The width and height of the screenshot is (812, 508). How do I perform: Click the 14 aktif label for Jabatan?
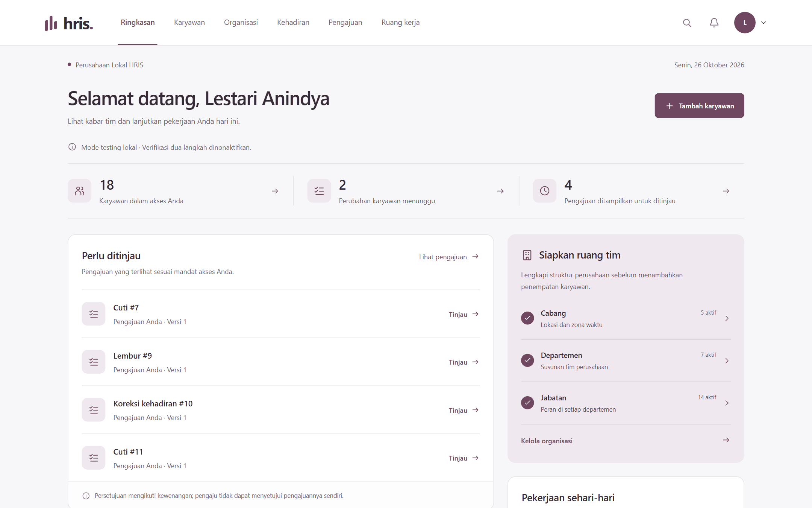707,397
